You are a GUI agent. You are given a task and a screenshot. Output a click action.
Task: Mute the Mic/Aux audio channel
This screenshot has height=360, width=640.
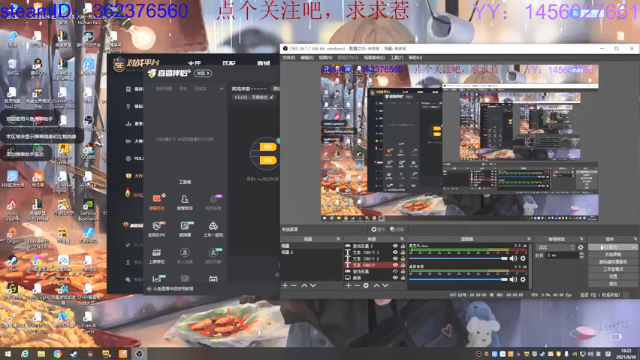click(513, 258)
